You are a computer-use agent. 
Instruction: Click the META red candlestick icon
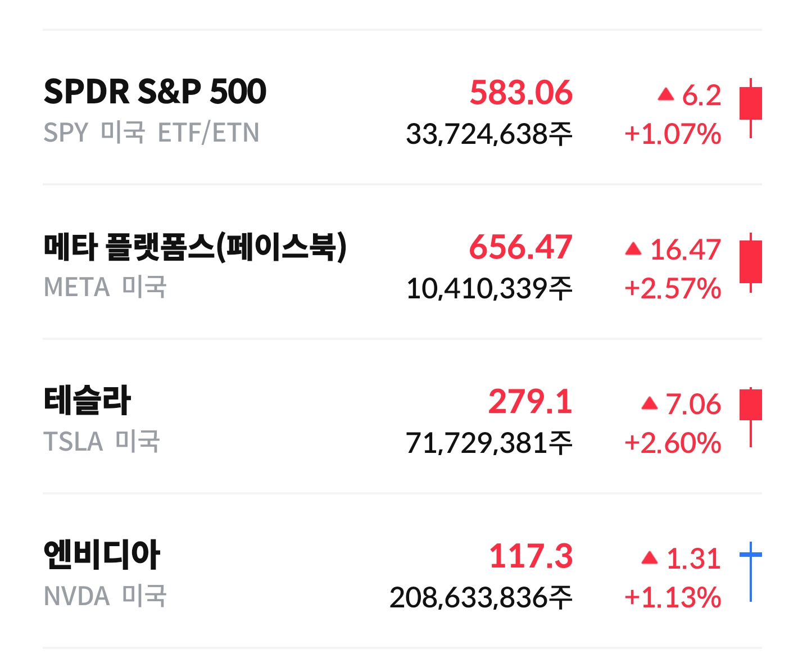click(750, 261)
